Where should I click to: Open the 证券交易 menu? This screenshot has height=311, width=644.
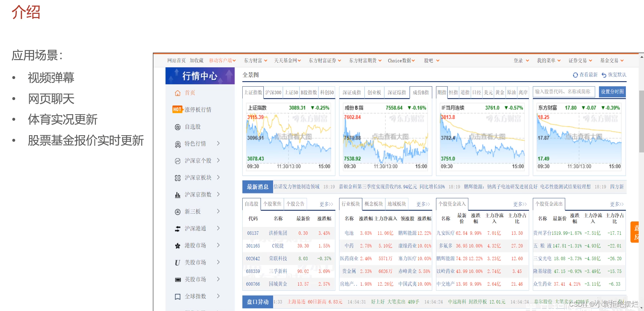click(580, 61)
